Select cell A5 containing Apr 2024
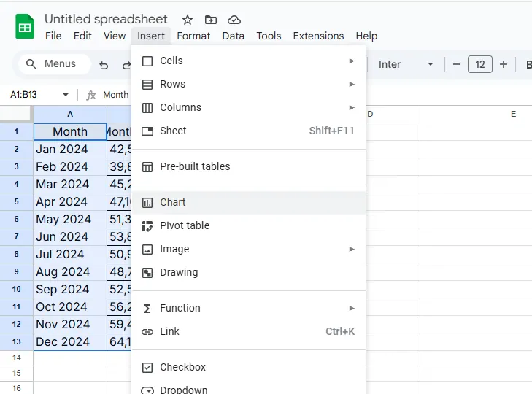This screenshot has width=532, height=394. pos(70,201)
